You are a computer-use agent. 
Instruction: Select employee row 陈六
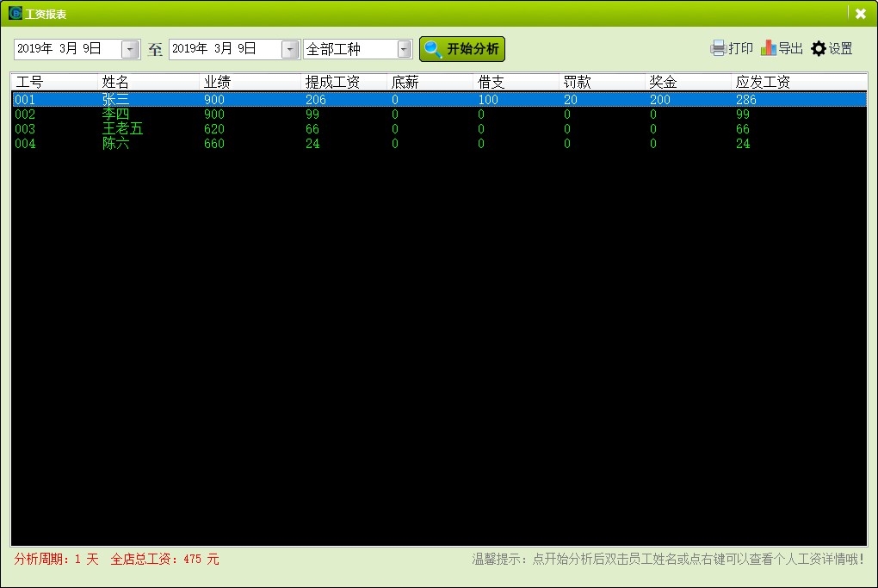click(115, 144)
